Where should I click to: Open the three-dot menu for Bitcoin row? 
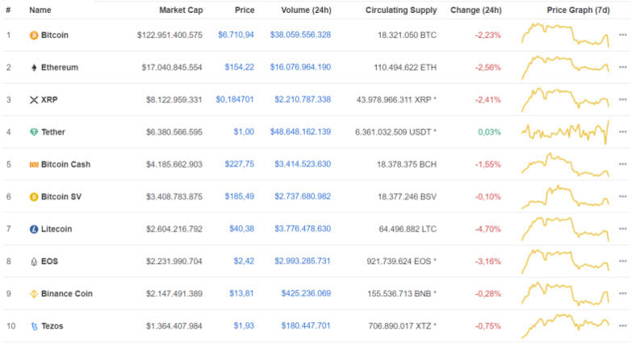622,36
